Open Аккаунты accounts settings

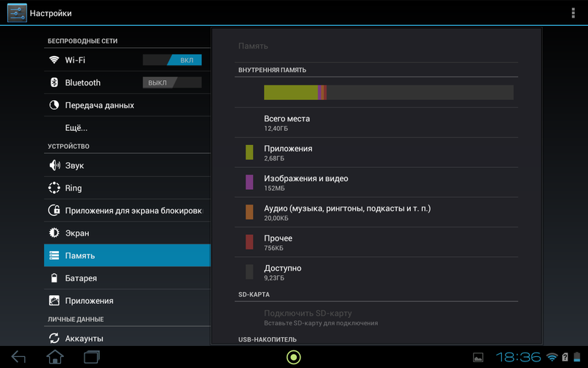coord(127,338)
